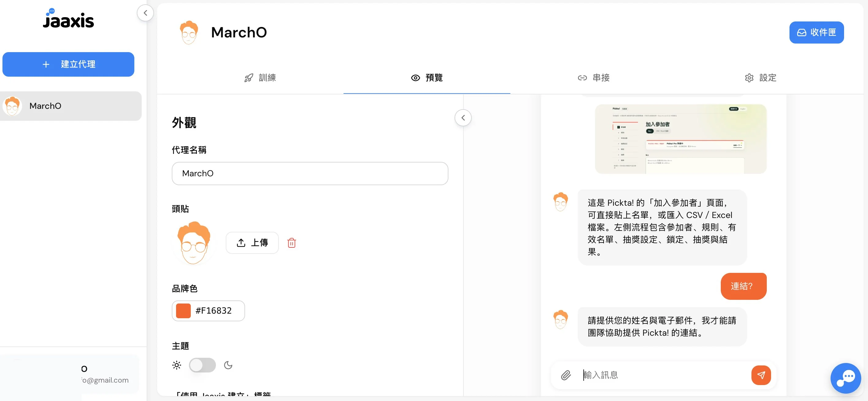
Task: Click the Jaaxis logo
Action: tap(68, 18)
